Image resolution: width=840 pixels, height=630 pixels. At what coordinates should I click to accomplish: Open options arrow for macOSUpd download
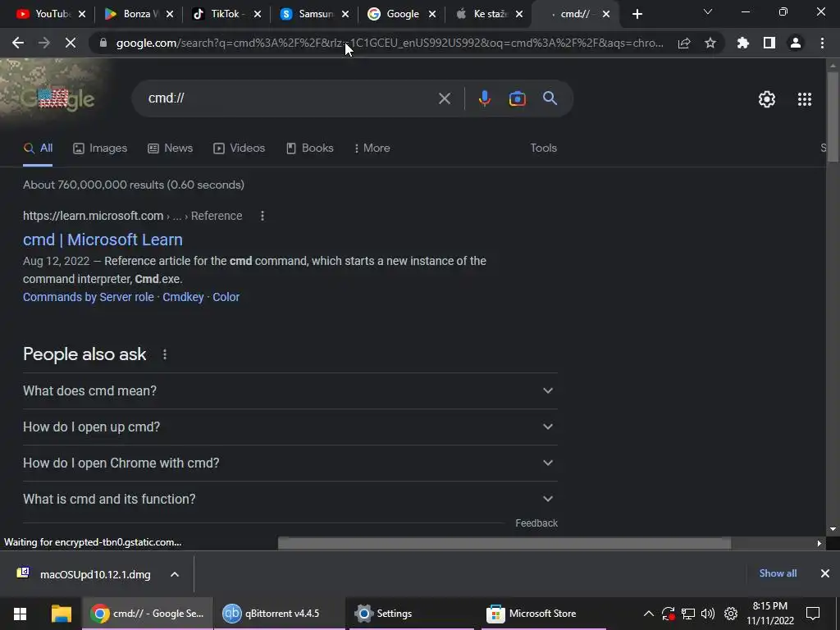[175, 574]
